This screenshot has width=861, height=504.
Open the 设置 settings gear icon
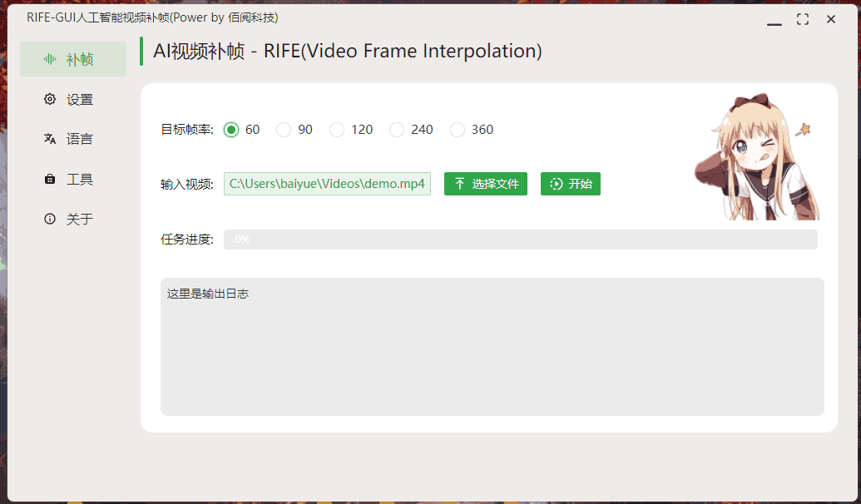(50, 99)
